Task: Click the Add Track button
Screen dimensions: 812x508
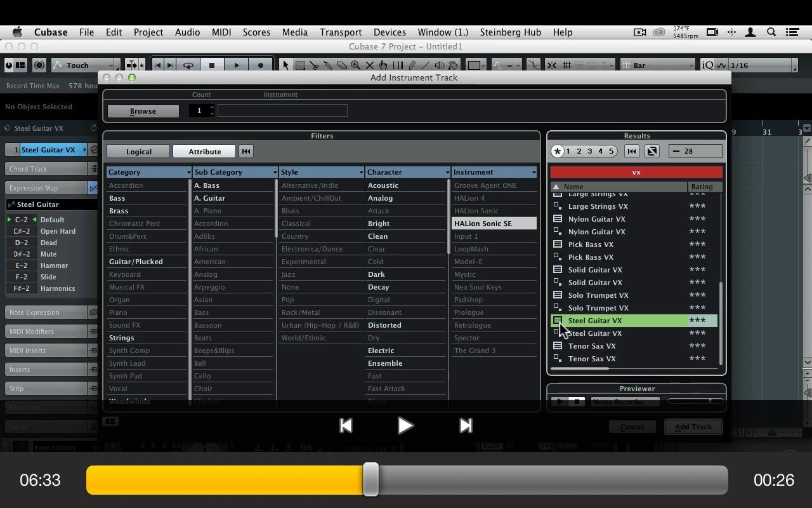Action: pos(693,427)
